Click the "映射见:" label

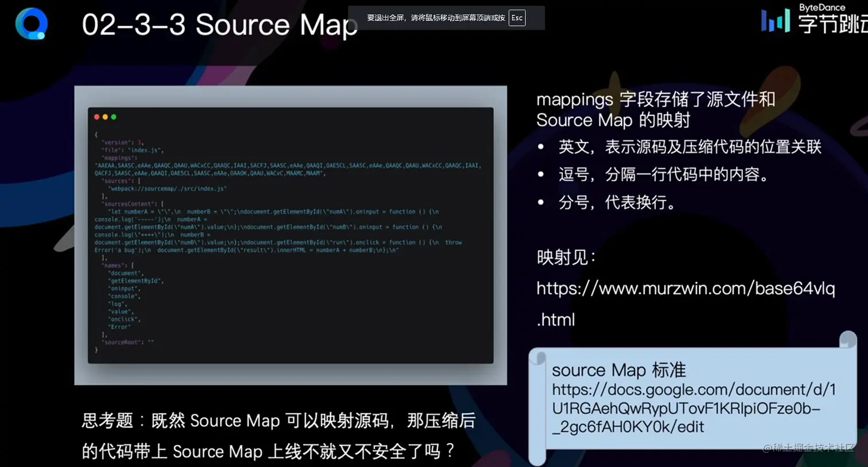point(566,258)
